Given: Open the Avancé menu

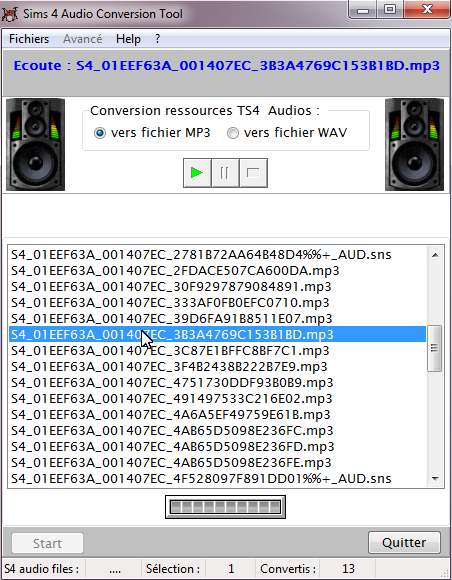Looking at the screenshot, I should click(82, 39).
